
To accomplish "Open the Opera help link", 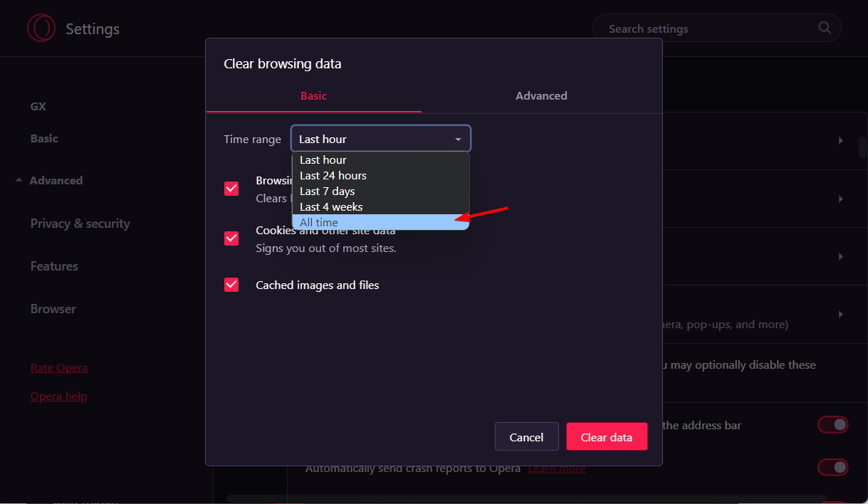I will coord(58,397).
